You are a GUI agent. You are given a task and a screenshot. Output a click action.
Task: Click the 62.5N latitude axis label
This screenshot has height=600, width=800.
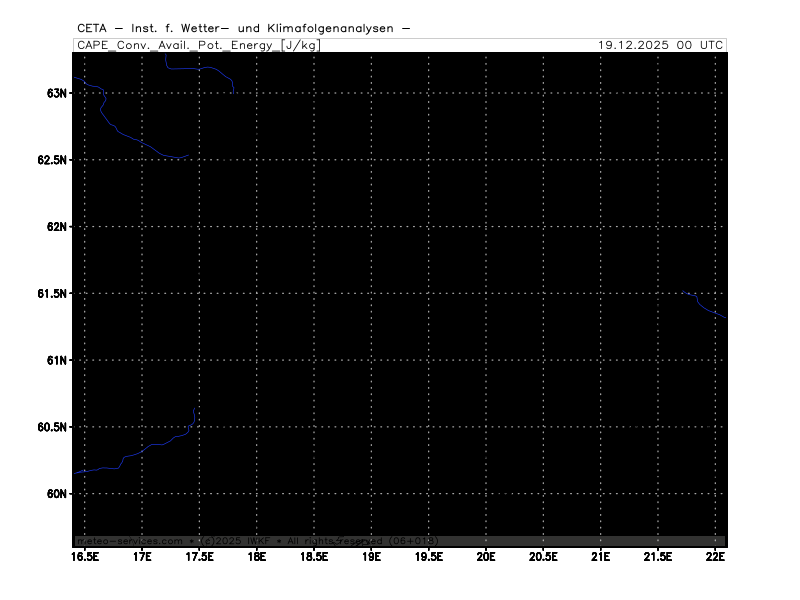(x=52, y=160)
